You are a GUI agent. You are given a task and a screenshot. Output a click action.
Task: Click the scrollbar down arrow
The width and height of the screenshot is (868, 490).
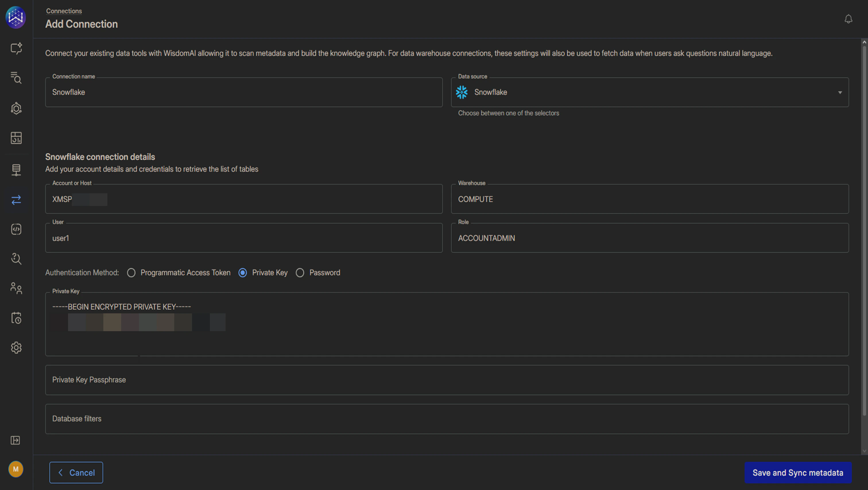click(864, 451)
